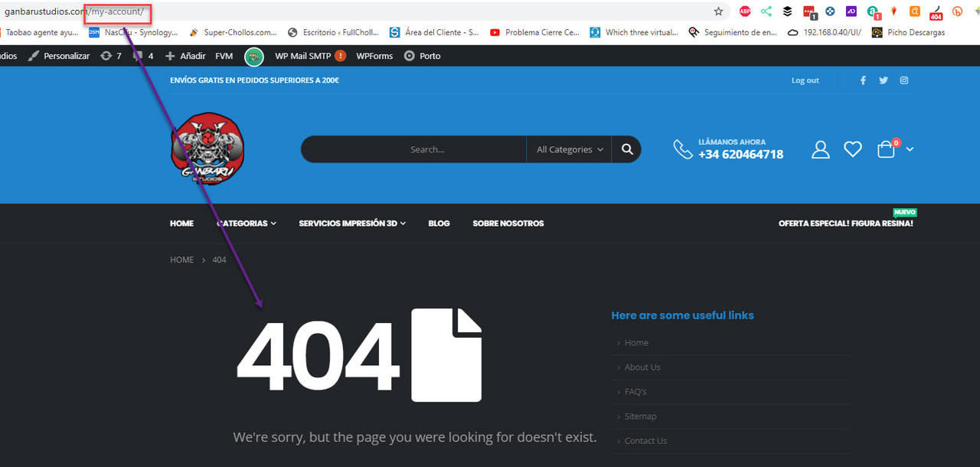Open Personalizar in WordPress admin bar
This screenshot has width=980, height=467.
point(59,56)
